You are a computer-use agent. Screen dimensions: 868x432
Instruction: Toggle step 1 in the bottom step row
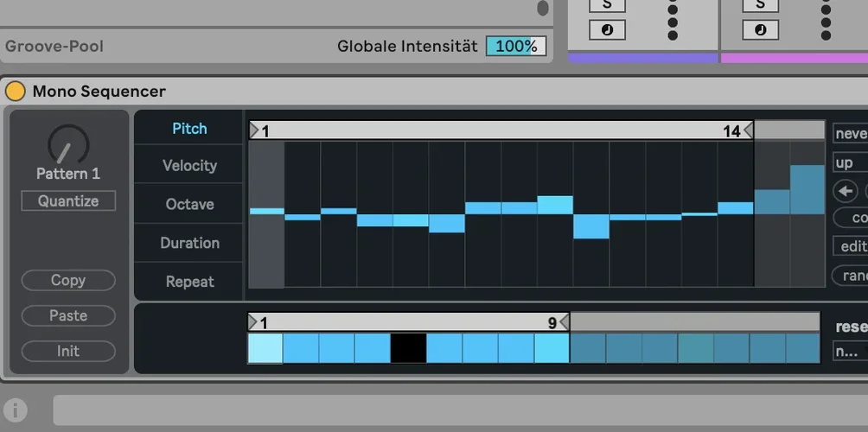(x=265, y=348)
